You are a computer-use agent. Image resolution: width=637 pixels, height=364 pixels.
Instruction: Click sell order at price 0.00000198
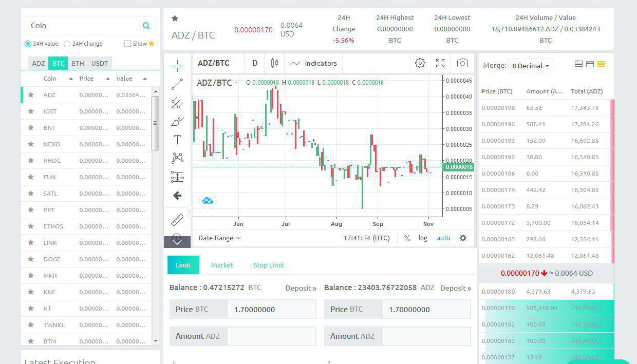(547, 108)
